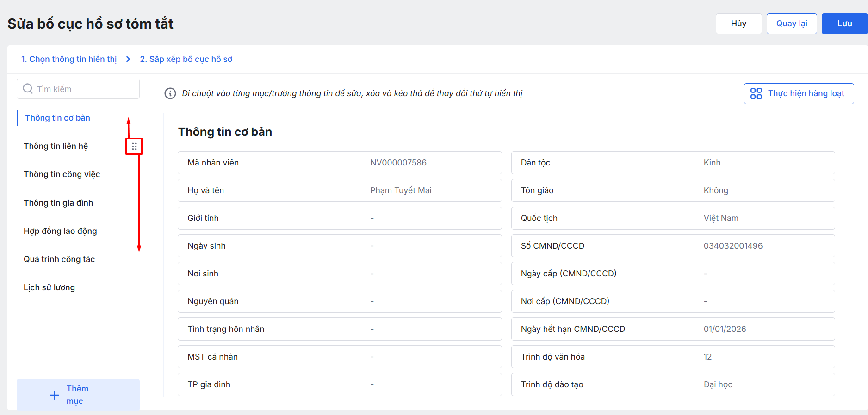Click the drag handle beside Thông tin liên hệ
The image size is (868, 415).
coord(134,146)
